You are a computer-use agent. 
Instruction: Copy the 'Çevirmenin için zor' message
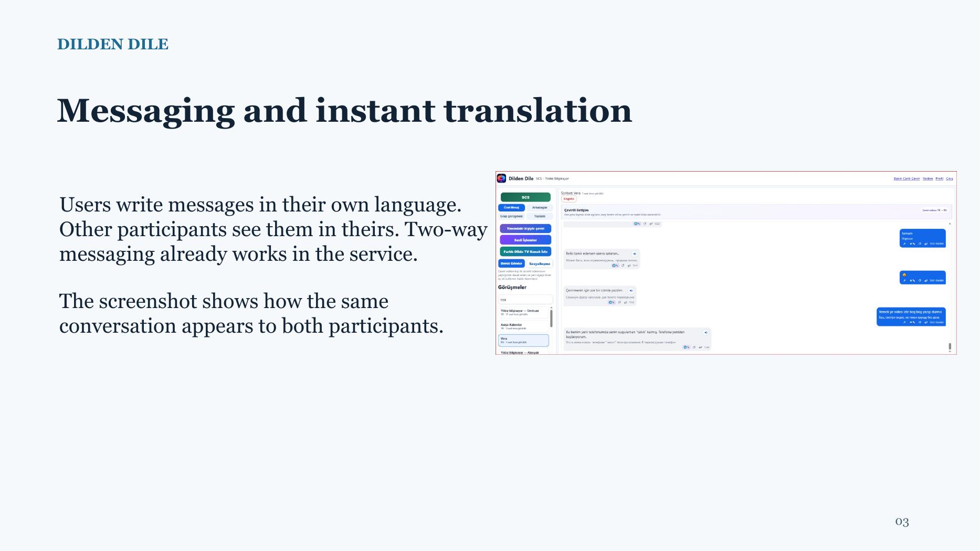click(619, 302)
